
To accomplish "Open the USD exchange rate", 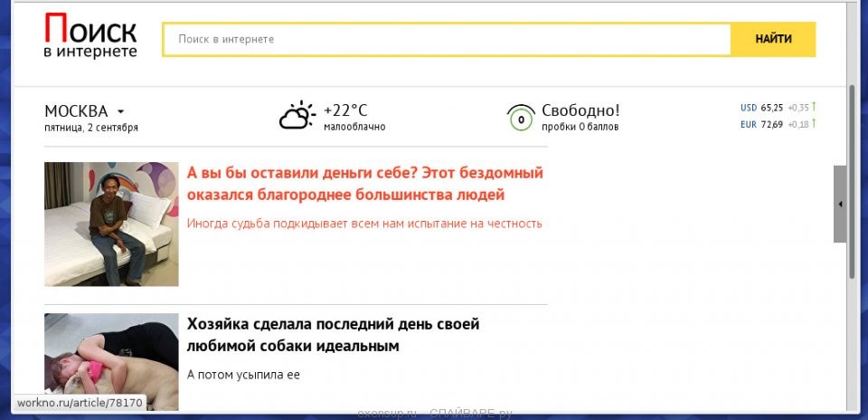I will point(761,107).
